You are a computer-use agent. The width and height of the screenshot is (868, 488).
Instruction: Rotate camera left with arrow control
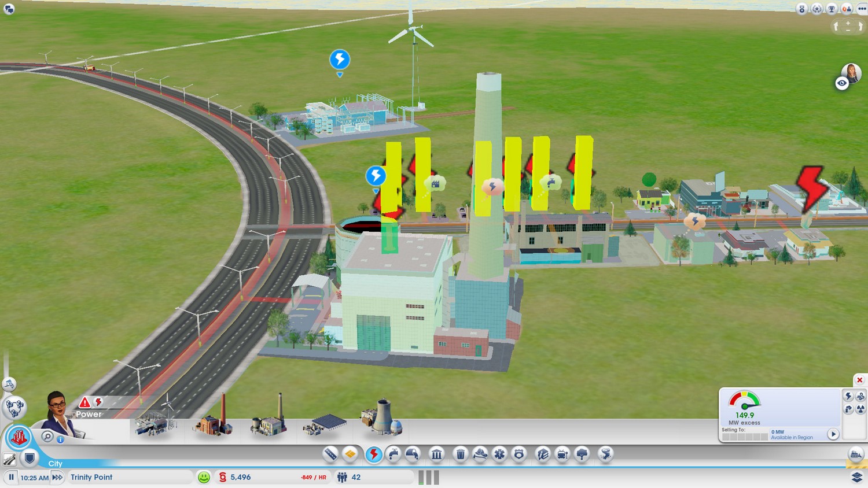[x=836, y=26]
